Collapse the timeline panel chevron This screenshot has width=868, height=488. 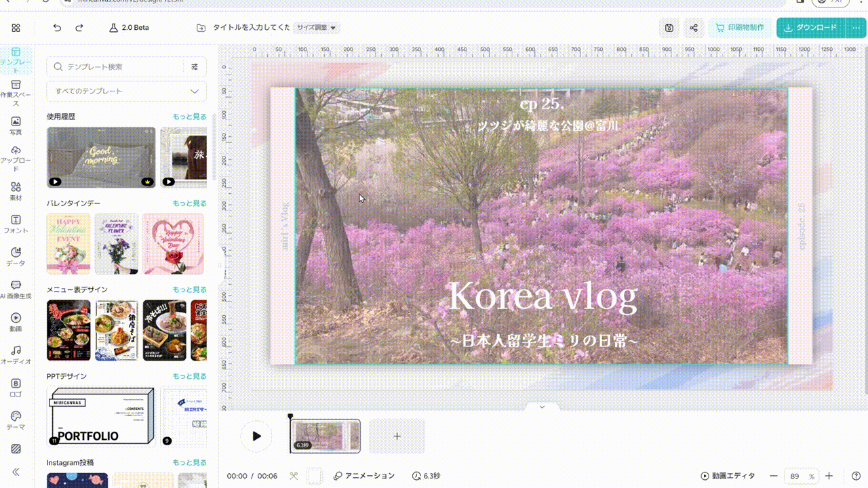542,407
